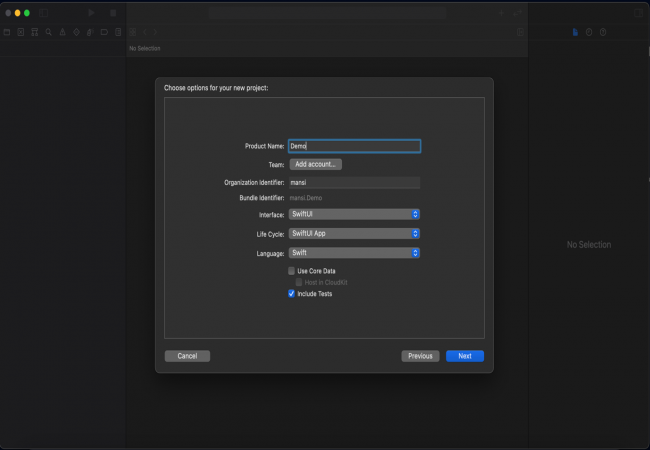
Task: Open the Project navigator folder icon
Action: tap(7, 32)
